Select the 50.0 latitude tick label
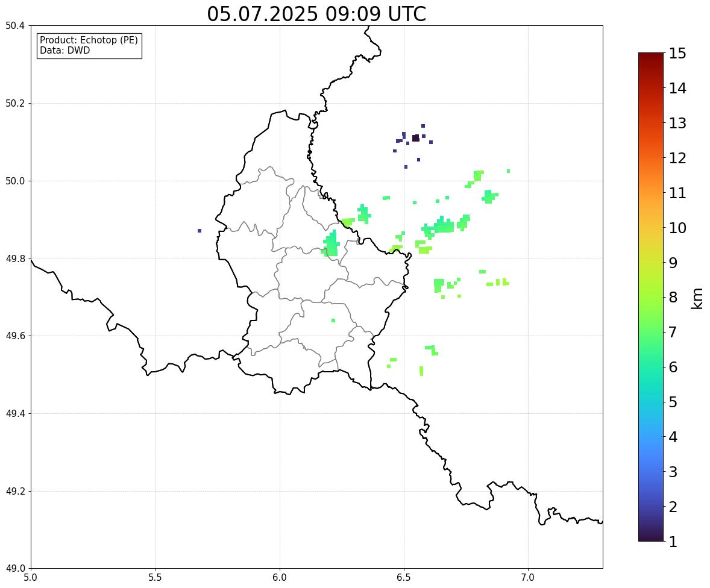The image size is (710, 588). (x=15, y=181)
